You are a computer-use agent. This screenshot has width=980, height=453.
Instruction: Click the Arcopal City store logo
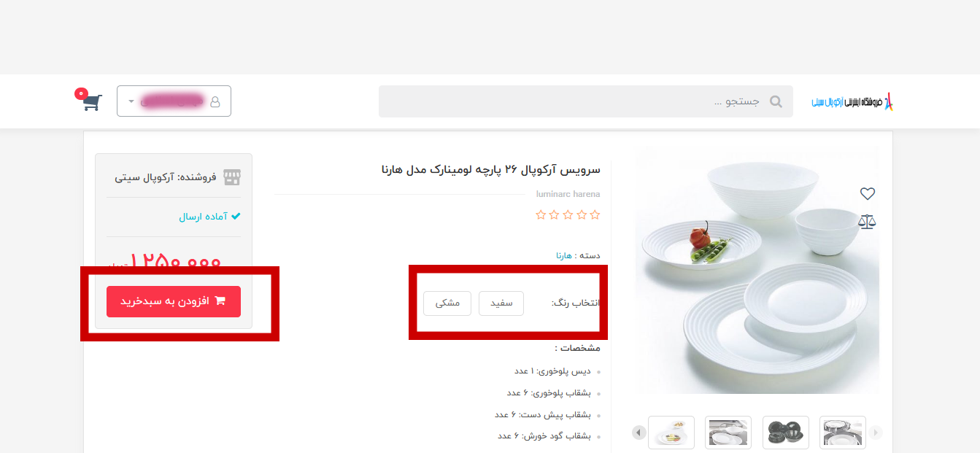point(852,102)
